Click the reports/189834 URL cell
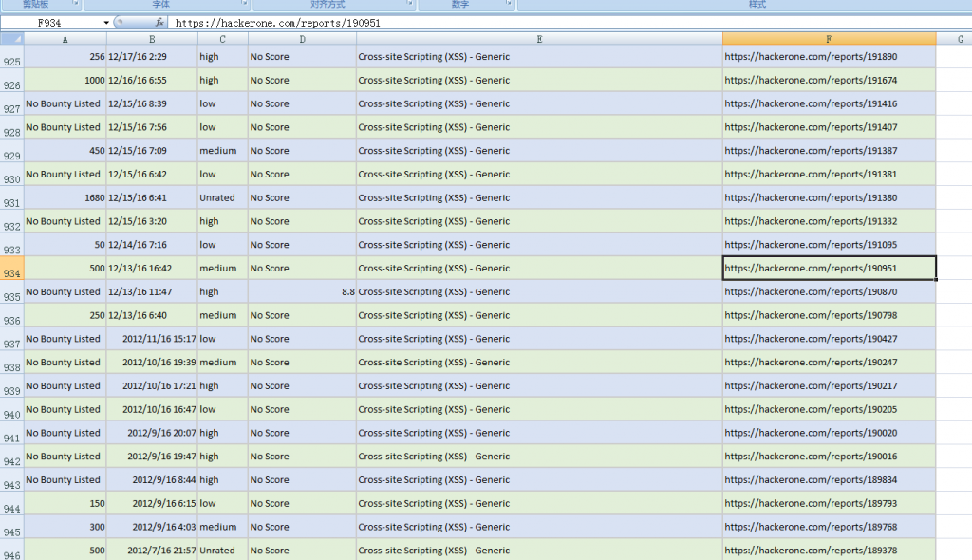 point(829,480)
